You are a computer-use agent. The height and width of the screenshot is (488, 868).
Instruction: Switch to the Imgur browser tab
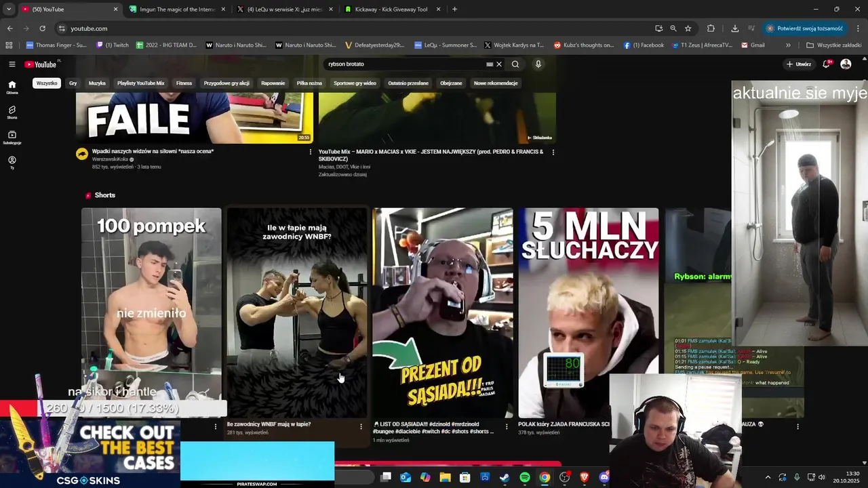click(176, 9)
